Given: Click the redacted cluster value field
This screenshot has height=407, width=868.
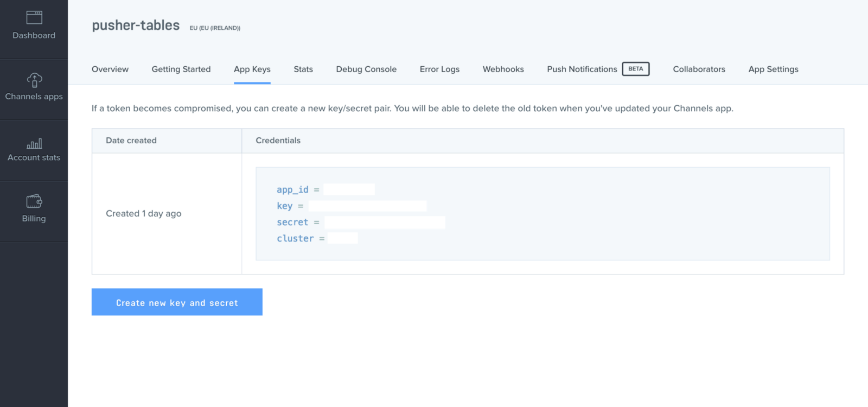Looking at the screenshot, I should point(342,238).
